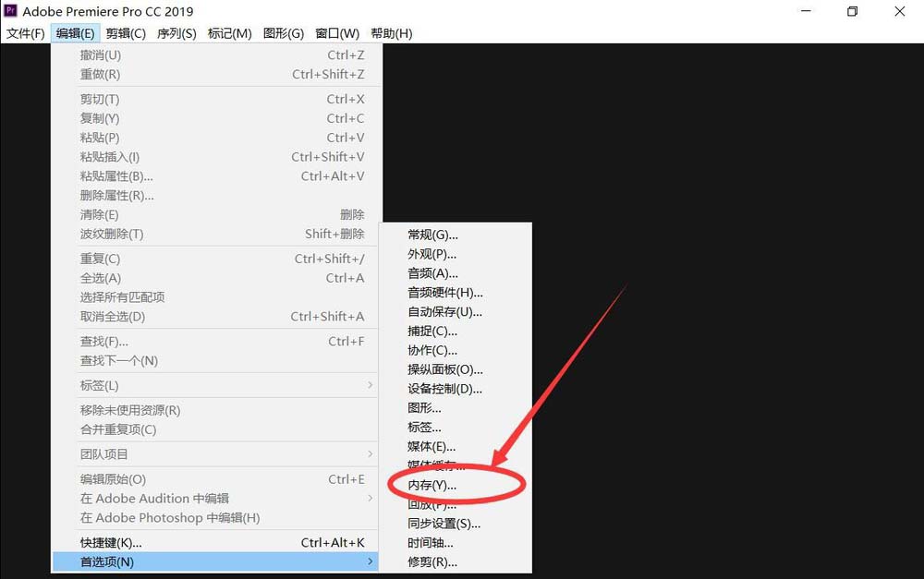The width and height of the screenshot is (924, 579).
Task: Open 协作(C)... preferences
Action: coord(455,351)
